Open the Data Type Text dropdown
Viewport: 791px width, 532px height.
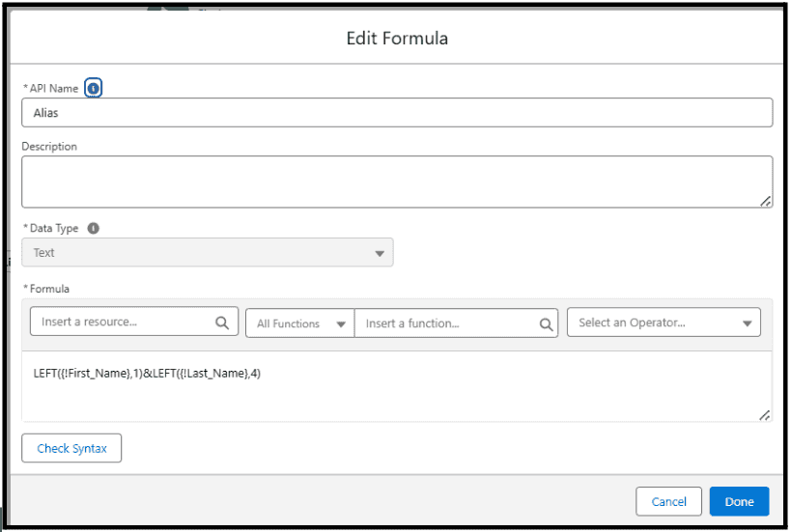[208, 253]
